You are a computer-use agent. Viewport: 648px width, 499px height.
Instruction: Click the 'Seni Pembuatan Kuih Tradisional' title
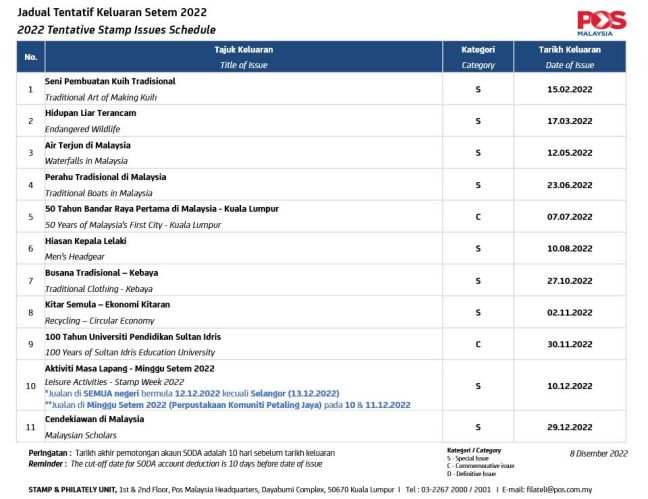pos(110,81)
